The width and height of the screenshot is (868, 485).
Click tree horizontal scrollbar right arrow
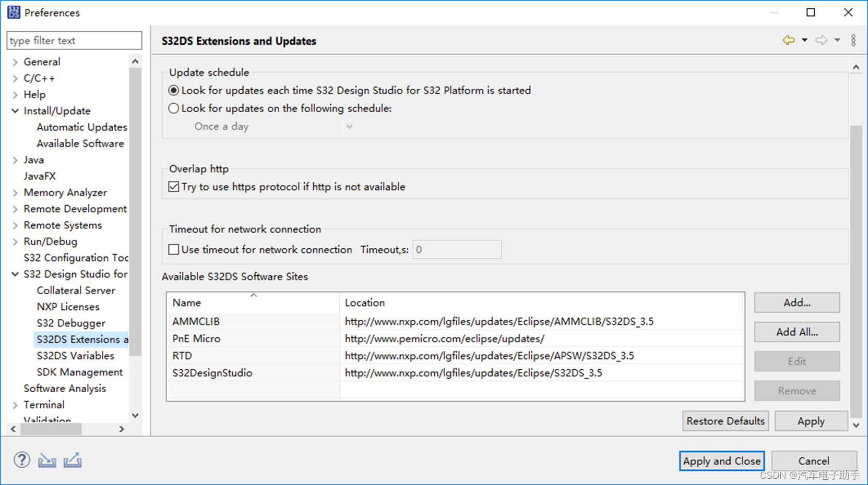coord(122,429)
